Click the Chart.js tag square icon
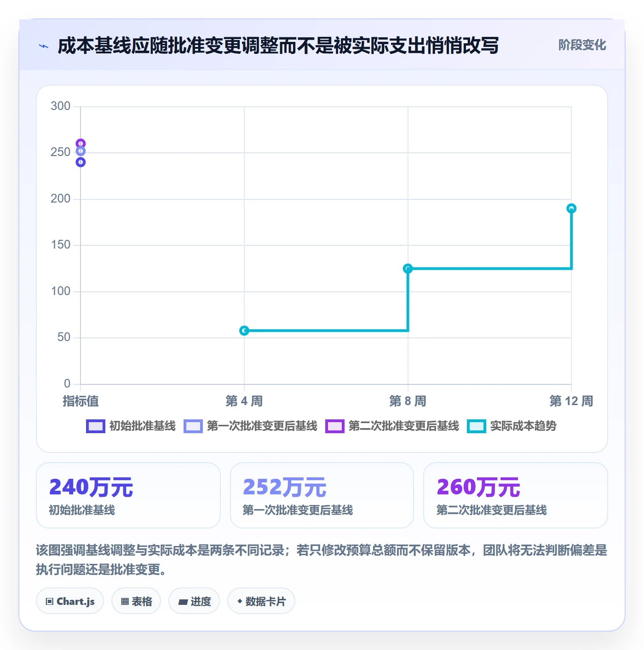 (x=50, y=602)
